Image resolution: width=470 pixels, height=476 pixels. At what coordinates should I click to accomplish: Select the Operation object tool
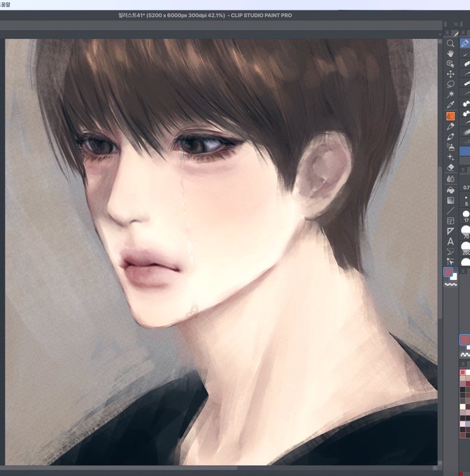[450, 64]
